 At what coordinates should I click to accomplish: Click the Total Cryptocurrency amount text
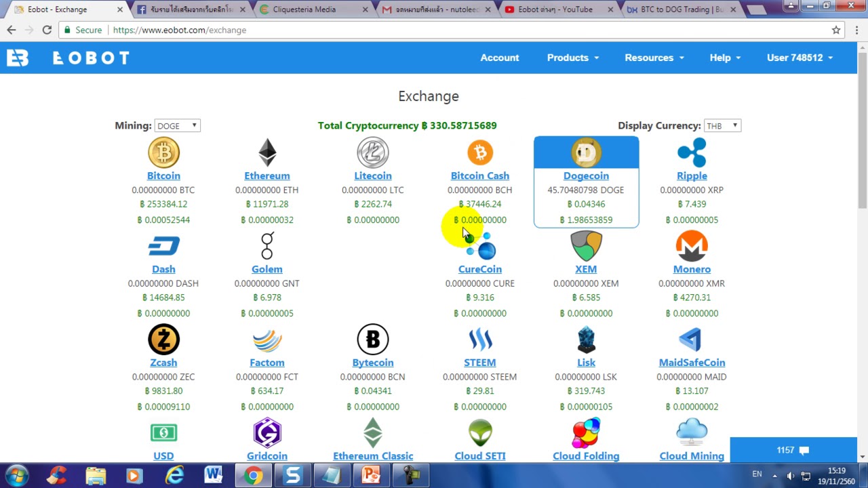[x=407, y=125]
